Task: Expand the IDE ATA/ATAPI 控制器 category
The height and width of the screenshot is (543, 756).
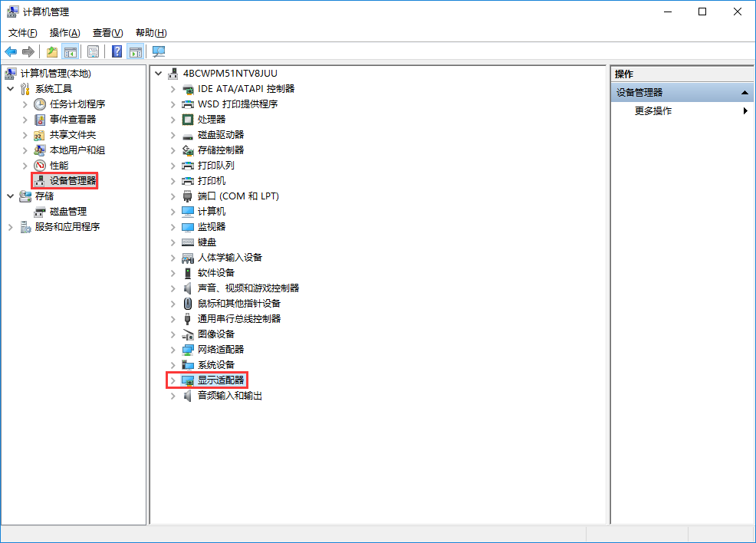Action: (173, 88)
